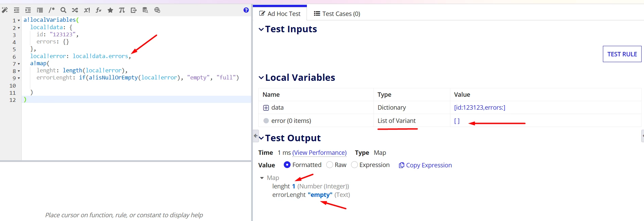Image resolution: width=644 pixels, height=221 pixels.
Task: Click the pi symbol toolbar icon
Action: pyautogui.click(x=122, y=10)
